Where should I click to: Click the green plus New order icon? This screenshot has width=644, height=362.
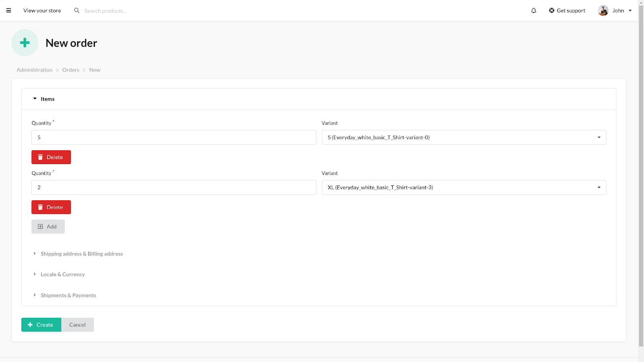coord(25,43)
